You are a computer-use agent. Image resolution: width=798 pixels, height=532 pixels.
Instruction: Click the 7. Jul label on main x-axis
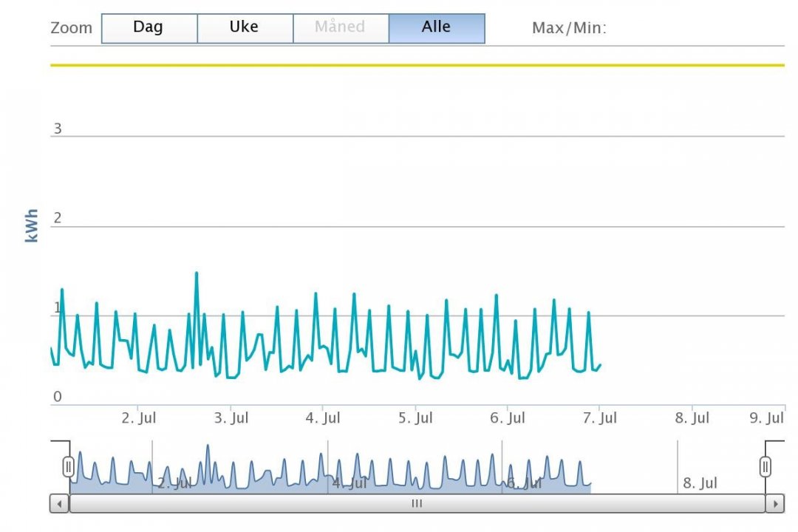coord(599,418)
